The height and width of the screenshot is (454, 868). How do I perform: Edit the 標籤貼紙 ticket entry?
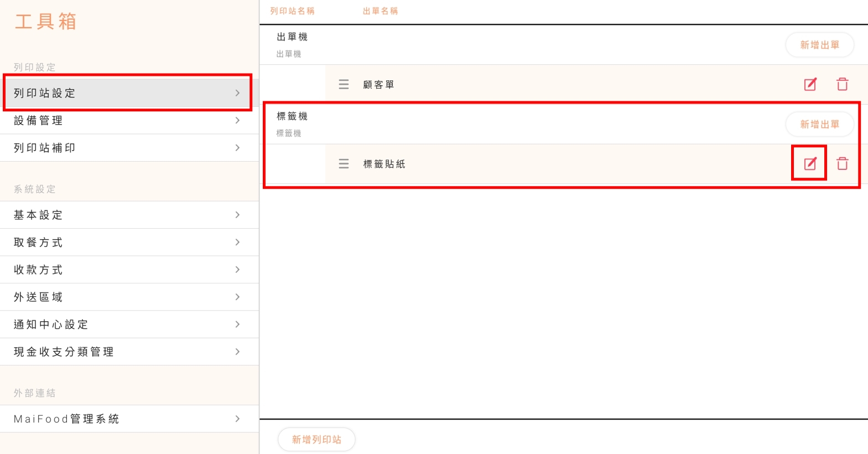pyautogui.click(x=809, y=163)
